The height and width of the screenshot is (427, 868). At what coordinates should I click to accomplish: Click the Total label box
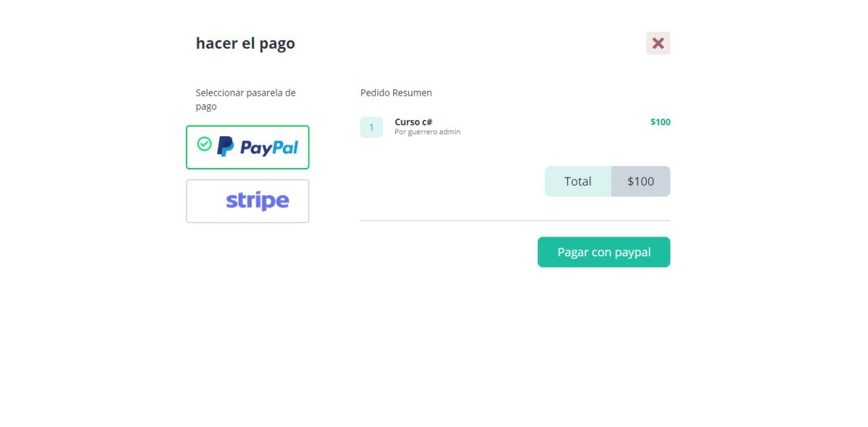pos(578,182)
